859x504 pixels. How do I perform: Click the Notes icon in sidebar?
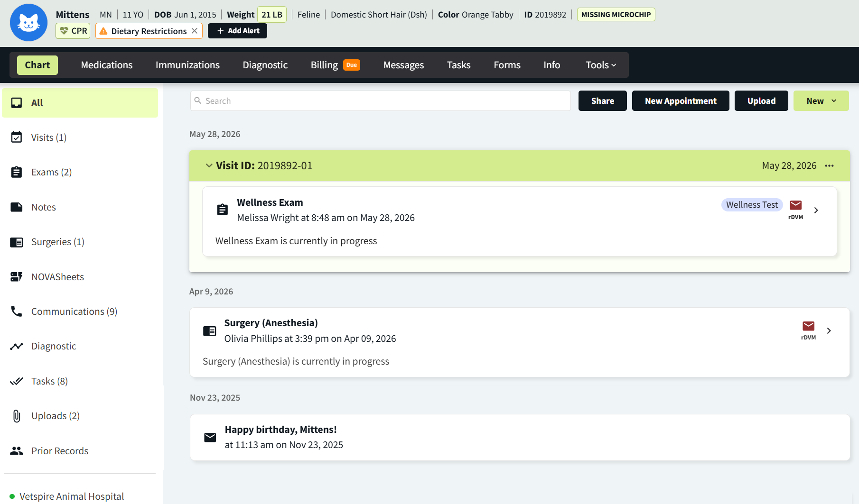[17, 207]
